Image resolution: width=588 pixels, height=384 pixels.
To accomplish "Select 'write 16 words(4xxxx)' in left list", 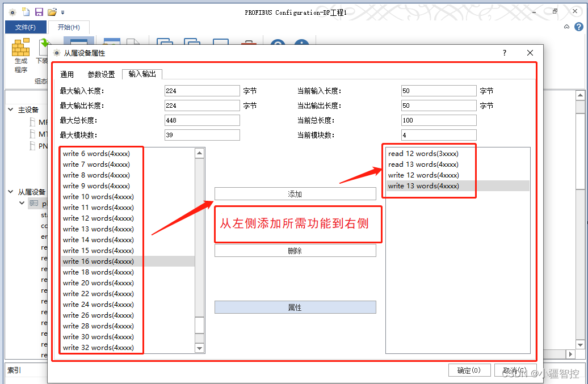I will pyautogui.click(x=128, y=261).
